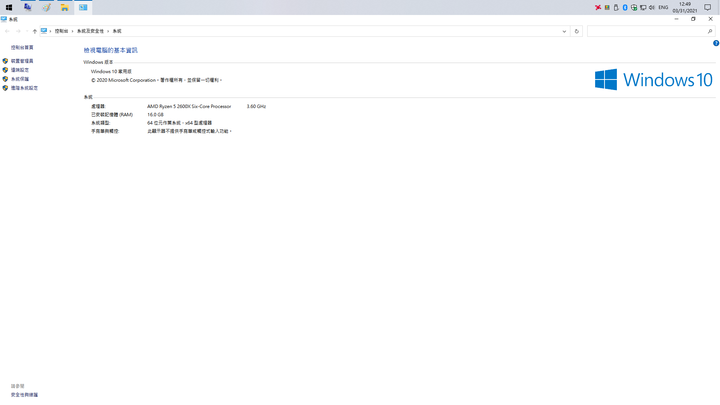Restore down the System window
The image size is (720, 405).
[x=693, y=19]
